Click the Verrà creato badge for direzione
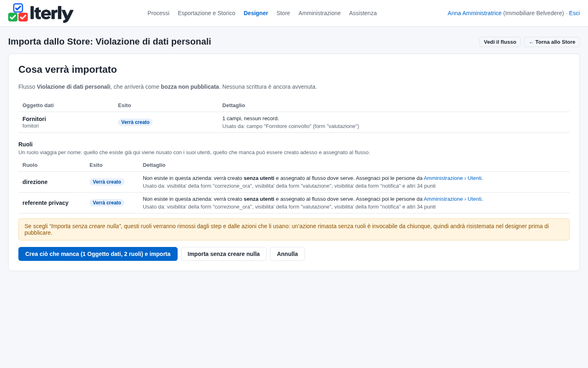This screenshot has width=588, height=368. 107,182
